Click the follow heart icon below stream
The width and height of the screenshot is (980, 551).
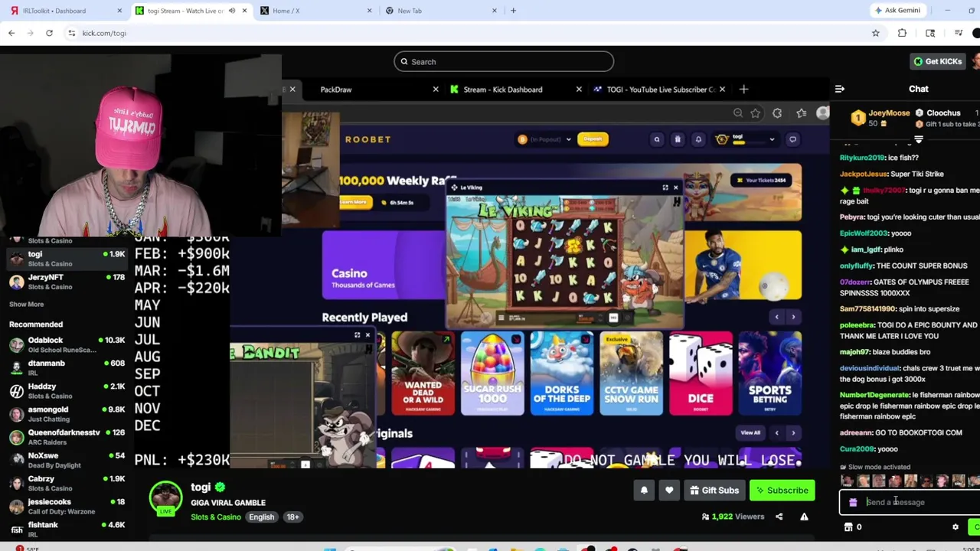point(669,491)
